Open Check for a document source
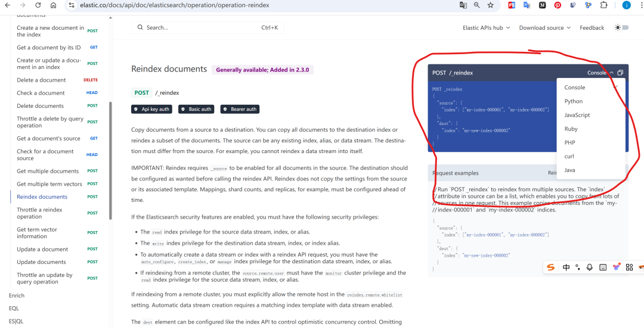 click(45, 155)
